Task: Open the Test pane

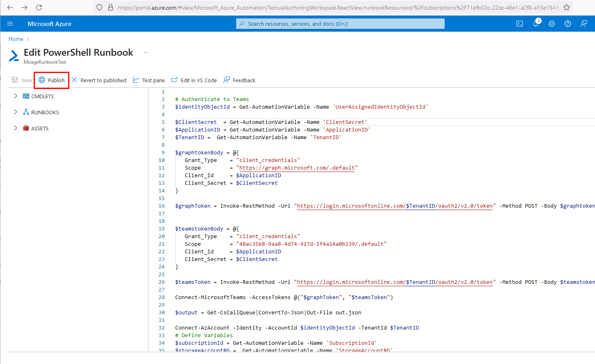Action: (149, 80)
